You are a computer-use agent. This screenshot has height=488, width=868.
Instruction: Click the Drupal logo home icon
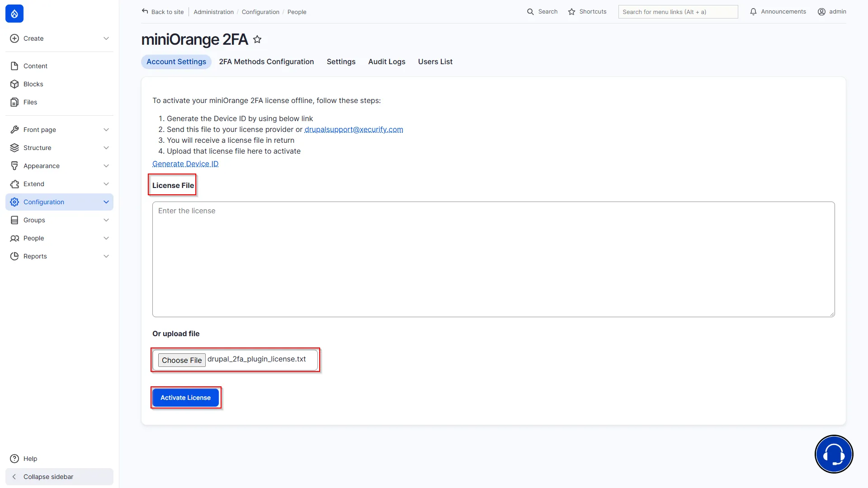(x=14, y=14)
